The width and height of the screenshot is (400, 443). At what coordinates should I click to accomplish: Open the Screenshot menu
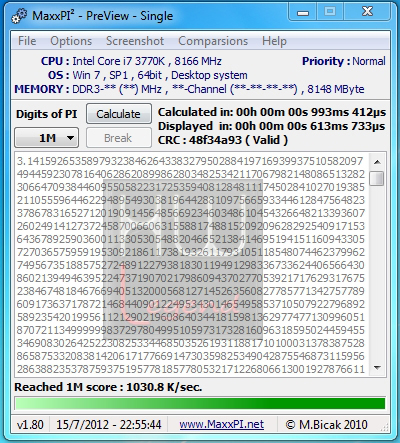[x=135, y=41]
